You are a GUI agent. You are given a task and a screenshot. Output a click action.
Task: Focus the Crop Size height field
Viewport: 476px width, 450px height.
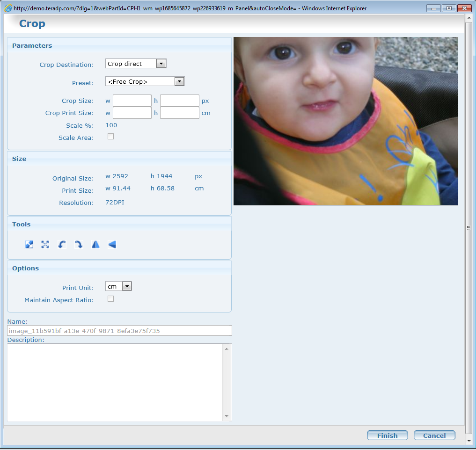[x=180, y=101]
